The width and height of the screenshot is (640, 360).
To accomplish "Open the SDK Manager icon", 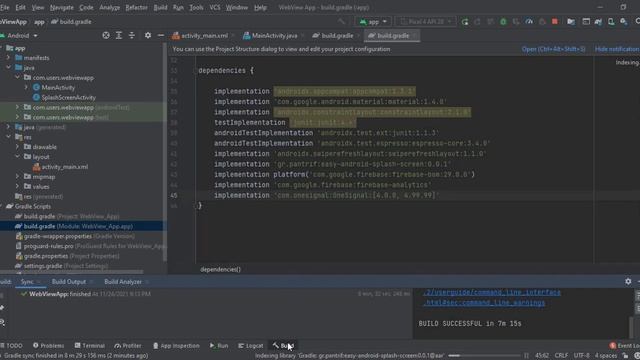I will tap(624, 22).
